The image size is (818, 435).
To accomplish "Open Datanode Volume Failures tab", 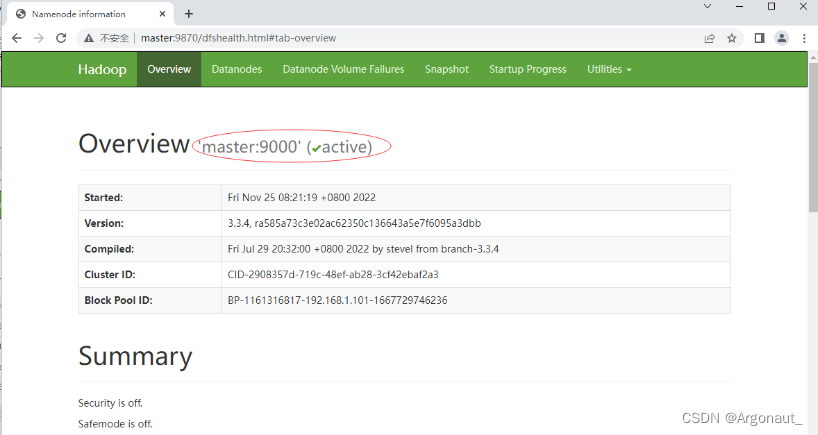I will 343,69.
